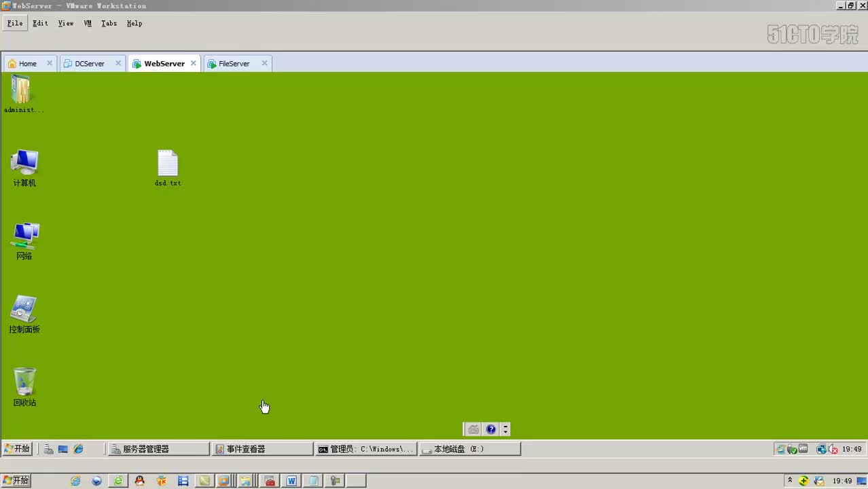The width and height of the screenshot is (868, 489).
Task: Open the Edit menu in VMware
Action: [40, 23]
